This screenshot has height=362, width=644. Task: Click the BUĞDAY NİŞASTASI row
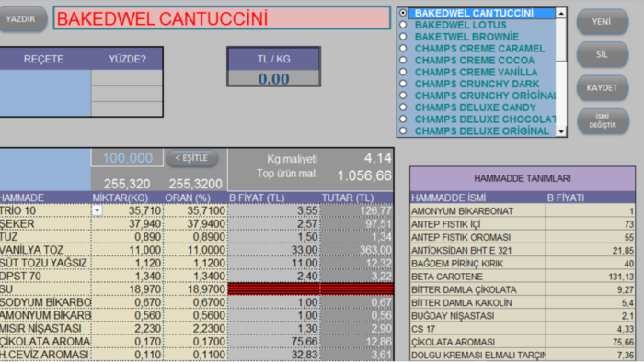click(x=523, y=316)
